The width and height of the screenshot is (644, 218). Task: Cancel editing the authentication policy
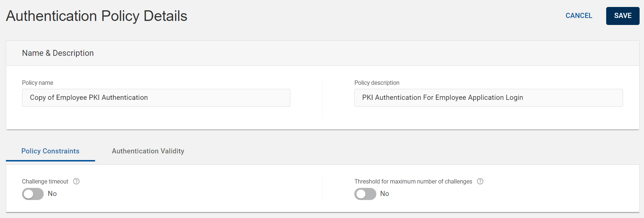click(579, 16)
